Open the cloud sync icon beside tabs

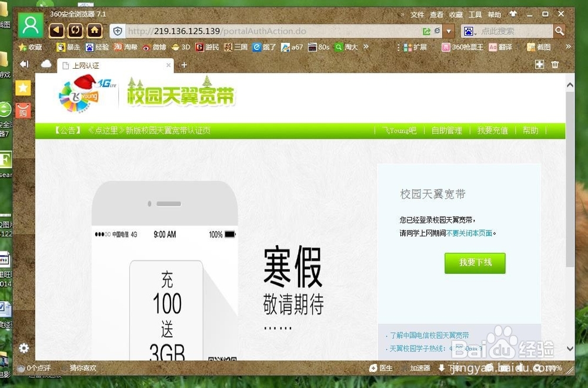[x=46, y=64]
